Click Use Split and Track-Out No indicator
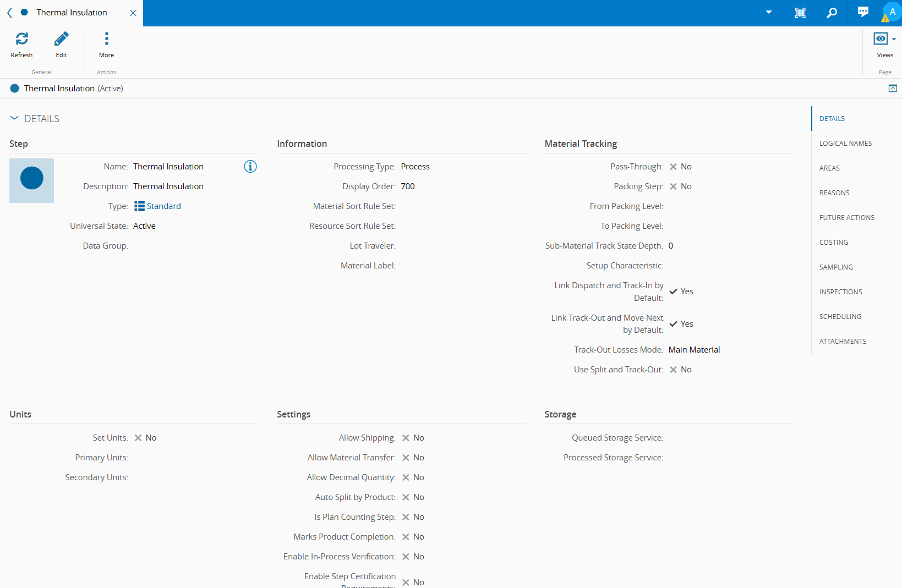The height and width of the screenshot is (588, 902). [x=680, y=370]
